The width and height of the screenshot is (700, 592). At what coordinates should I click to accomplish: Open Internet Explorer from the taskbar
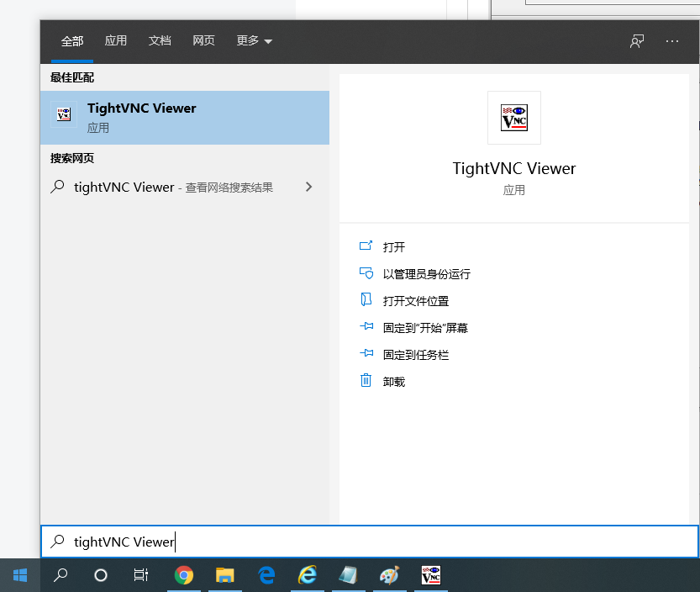pyautogui.click(x=307, y=576)
